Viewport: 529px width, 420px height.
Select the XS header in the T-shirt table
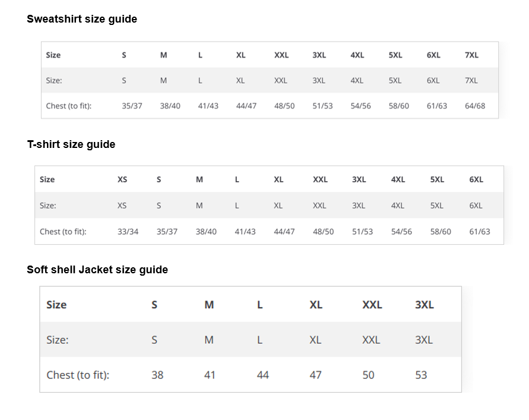122,179
